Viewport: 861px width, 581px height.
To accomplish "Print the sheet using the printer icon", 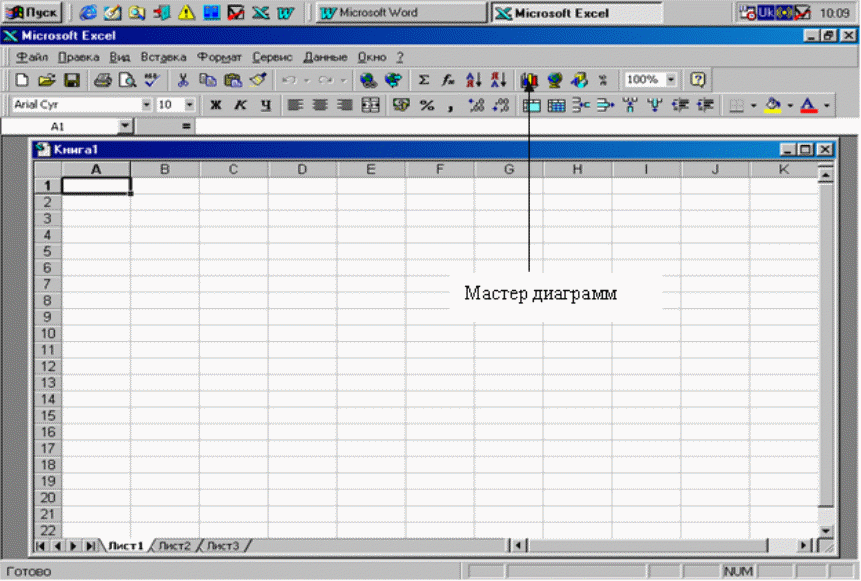I will tap(102, 80).
